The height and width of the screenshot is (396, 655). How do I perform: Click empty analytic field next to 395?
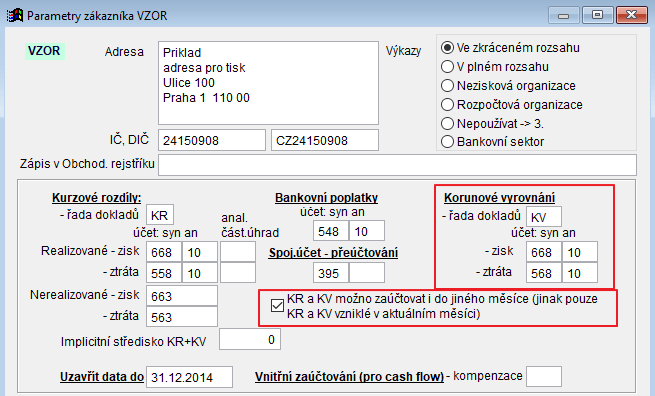pos(367,273)
